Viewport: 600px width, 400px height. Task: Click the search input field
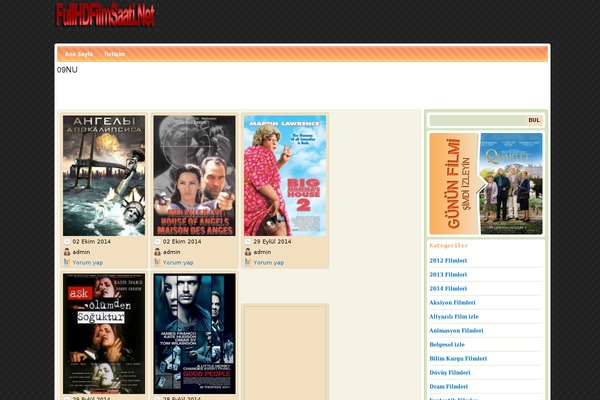(x=477, y=120)
